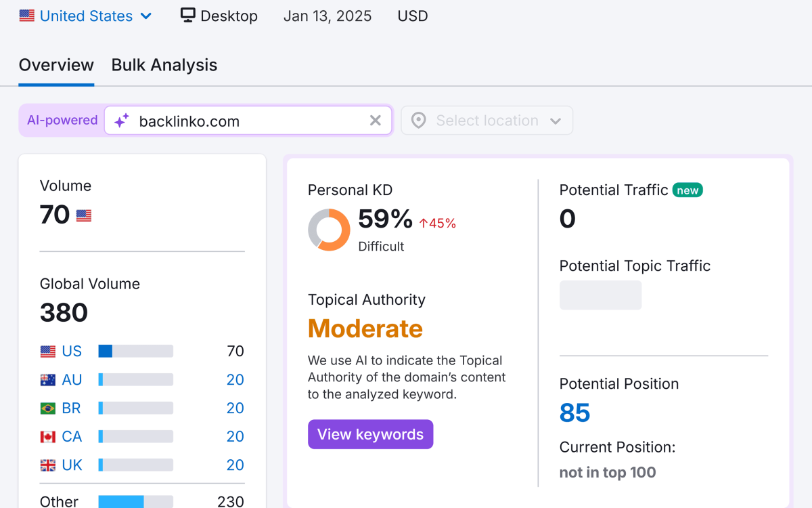
Task: Open the date selector showing Jan 13, 2025
Action: coord(328,16)
